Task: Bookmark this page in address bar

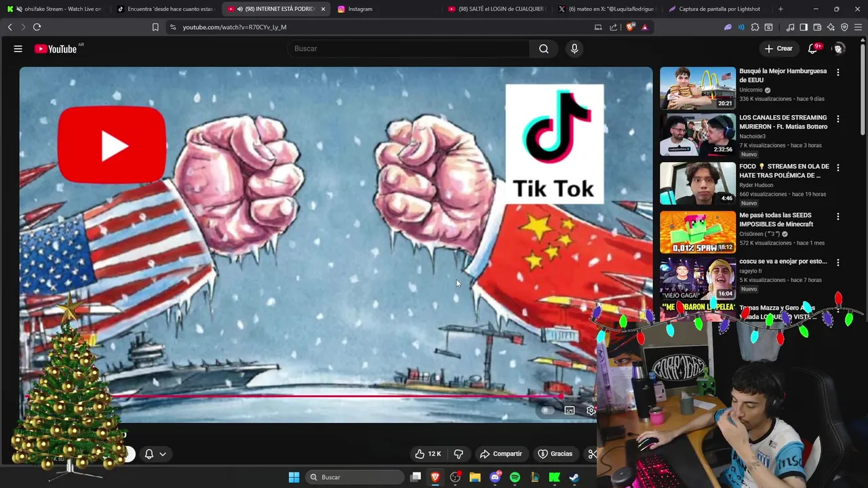Action: 155,27
